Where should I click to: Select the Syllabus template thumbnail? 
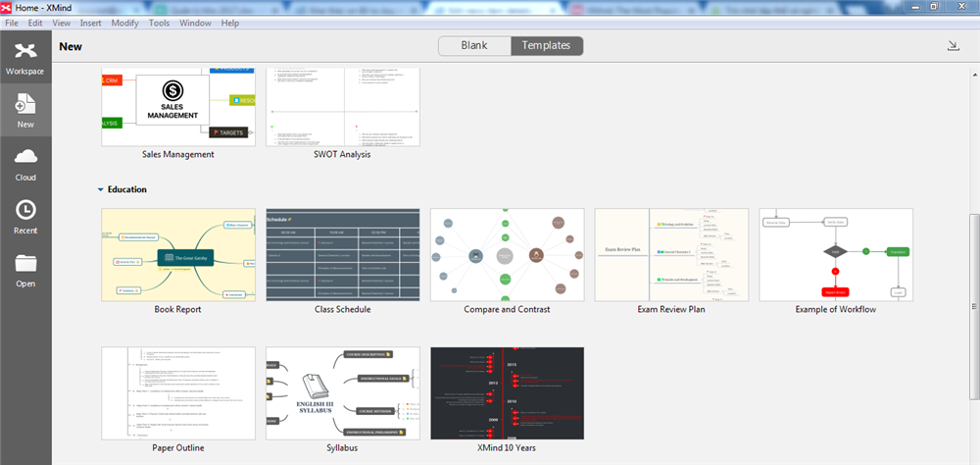[342, 392]
